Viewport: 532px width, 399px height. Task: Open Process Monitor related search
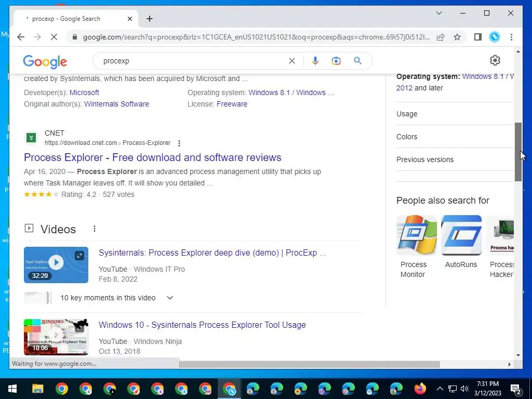[416, 247]
